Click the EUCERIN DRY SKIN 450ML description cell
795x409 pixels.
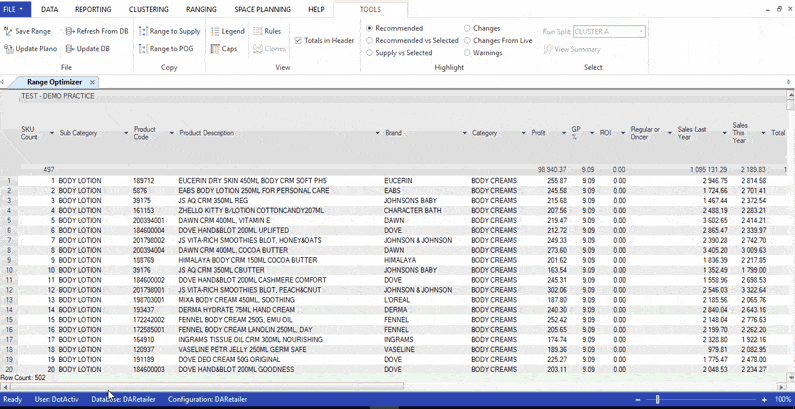pos(254,181)
